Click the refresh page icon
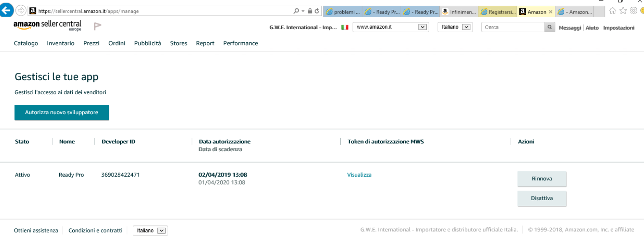This screenshot has width=644, height=240. point(317,11)
